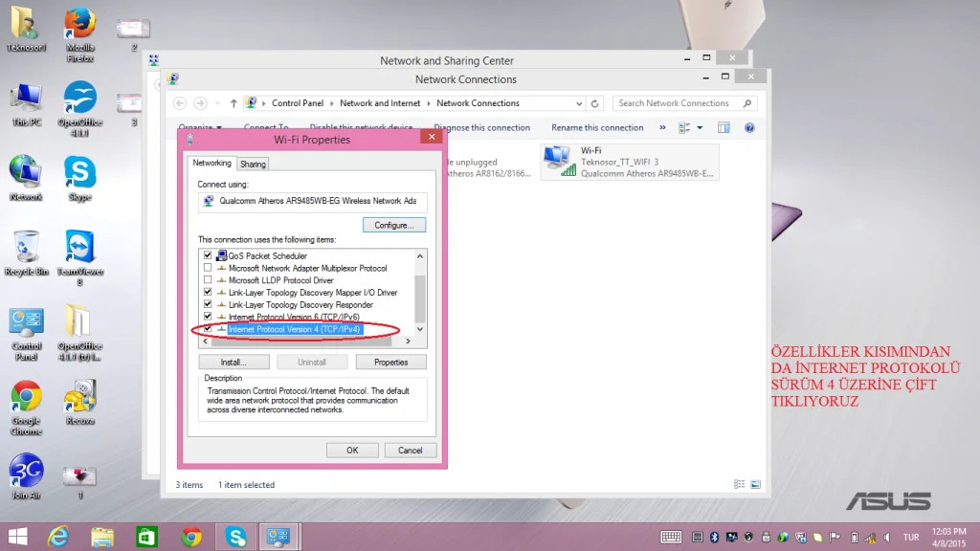
Task: Click the Refresh icon in the address bar
Action: [x=595, y=103]
